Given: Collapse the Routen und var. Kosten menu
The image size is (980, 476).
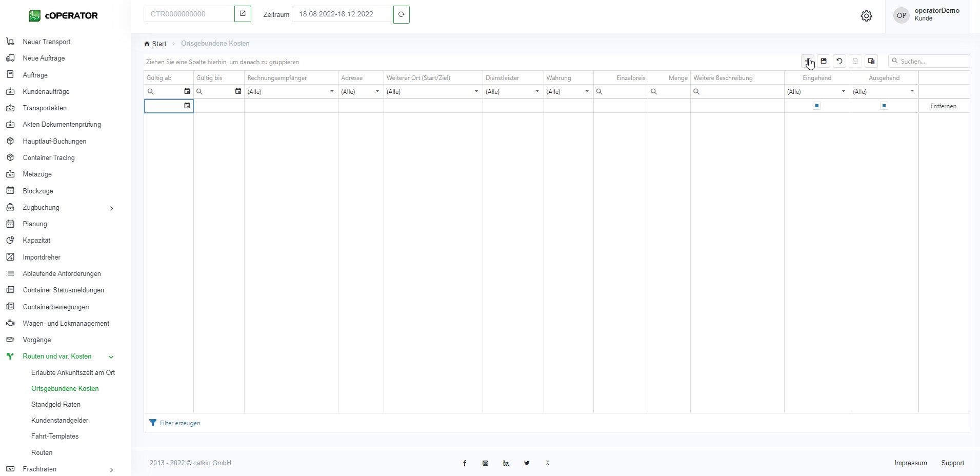Looking at the screenshot, I should coord(111,356).
